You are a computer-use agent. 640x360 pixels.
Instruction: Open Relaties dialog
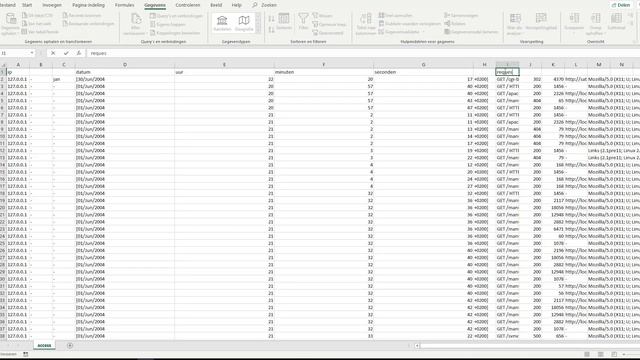(x=455, y=24)
